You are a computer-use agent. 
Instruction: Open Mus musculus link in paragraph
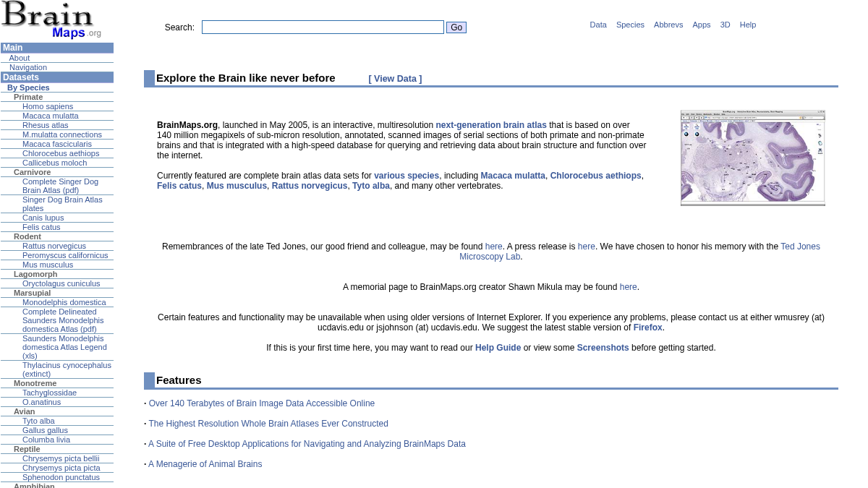237,186
